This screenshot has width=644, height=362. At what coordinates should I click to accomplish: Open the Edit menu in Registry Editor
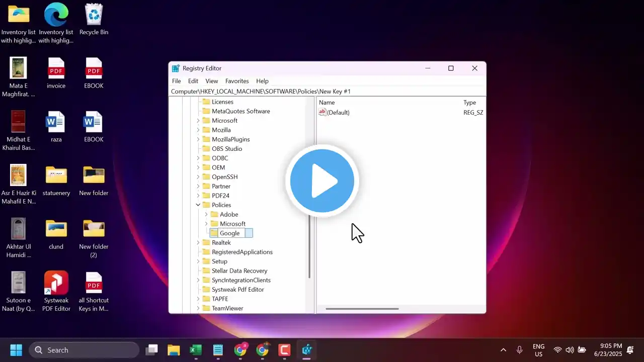click(x=193, y=81)
